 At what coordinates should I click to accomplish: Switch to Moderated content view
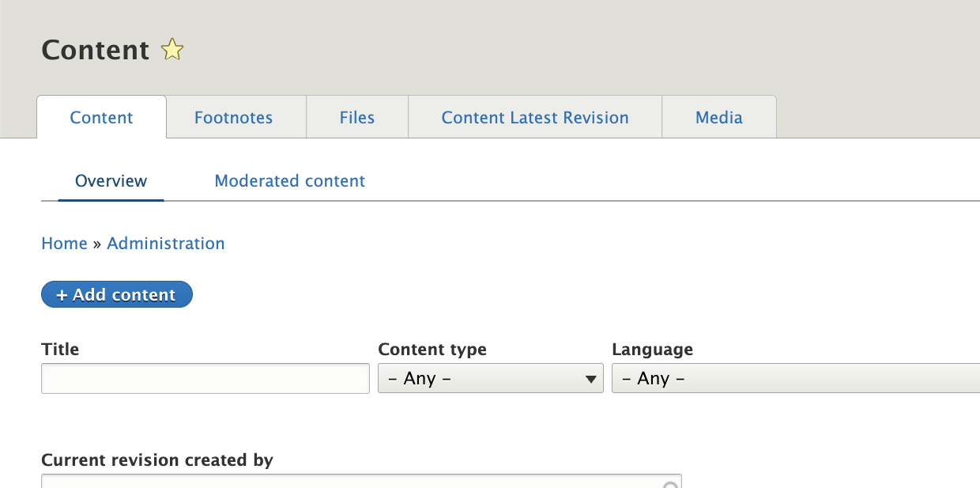tap(289, 181)
